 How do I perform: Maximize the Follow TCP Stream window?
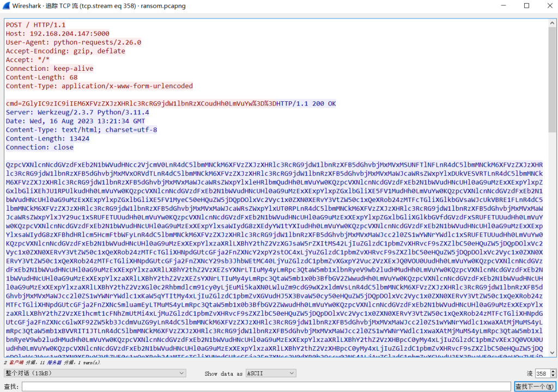click(x=526, y=6)
